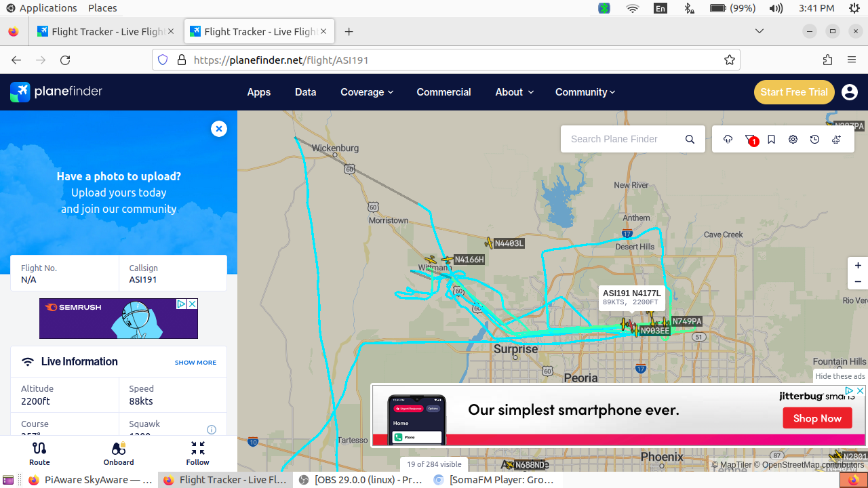
Task: Open the clock showing 3:41 PM
Action: coord(816,8)
